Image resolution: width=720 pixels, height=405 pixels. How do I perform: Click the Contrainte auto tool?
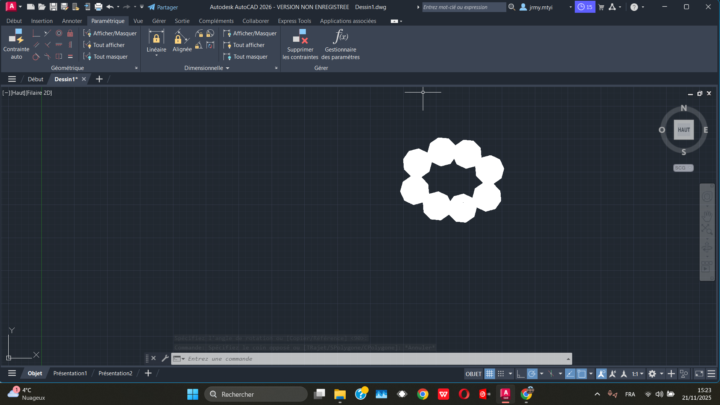16,44
